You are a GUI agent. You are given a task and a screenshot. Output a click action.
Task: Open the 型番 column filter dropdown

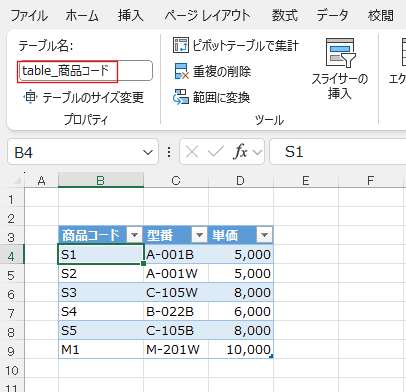point(199,235)
